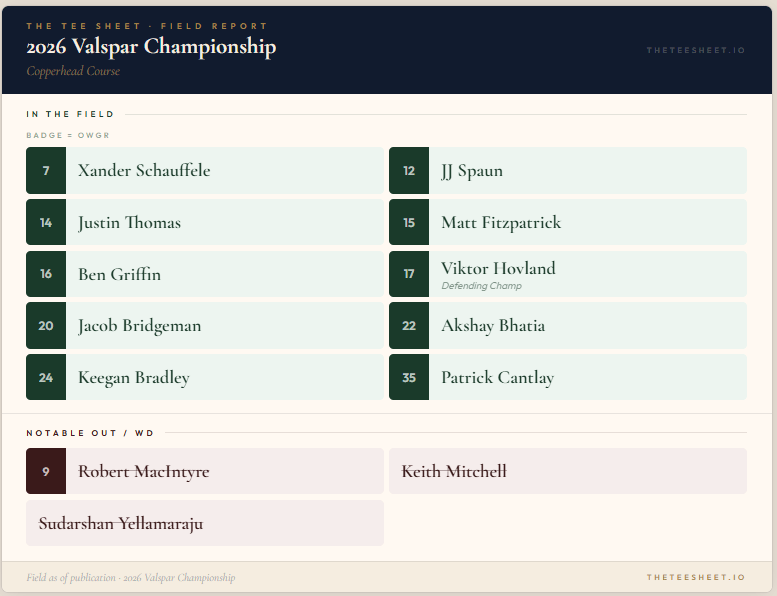This screenshot has height=596, width=777.
Task: Select the rank 14 badge for Justin Thomas
Action: 46,222
